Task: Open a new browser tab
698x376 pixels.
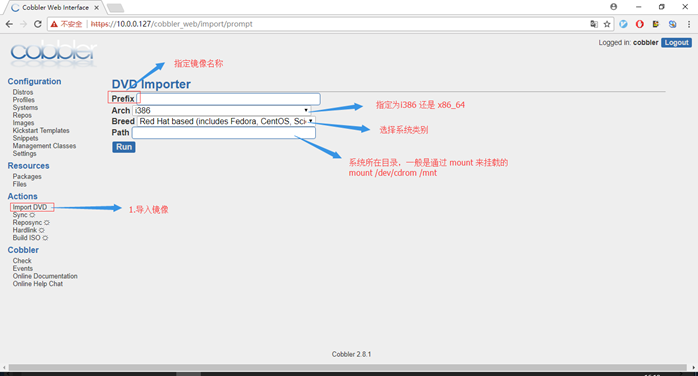Action: [115, 8]
